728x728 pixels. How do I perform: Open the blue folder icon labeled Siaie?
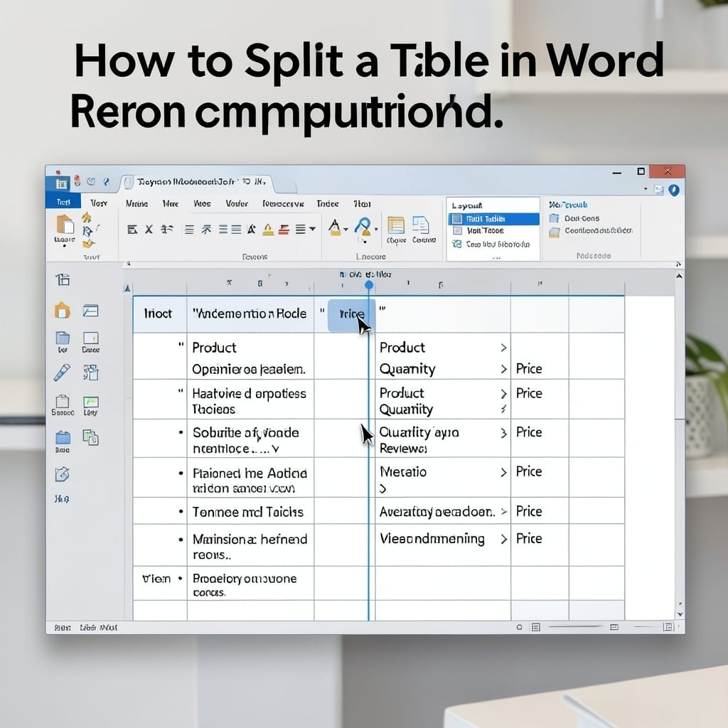[x=63, y=438]
